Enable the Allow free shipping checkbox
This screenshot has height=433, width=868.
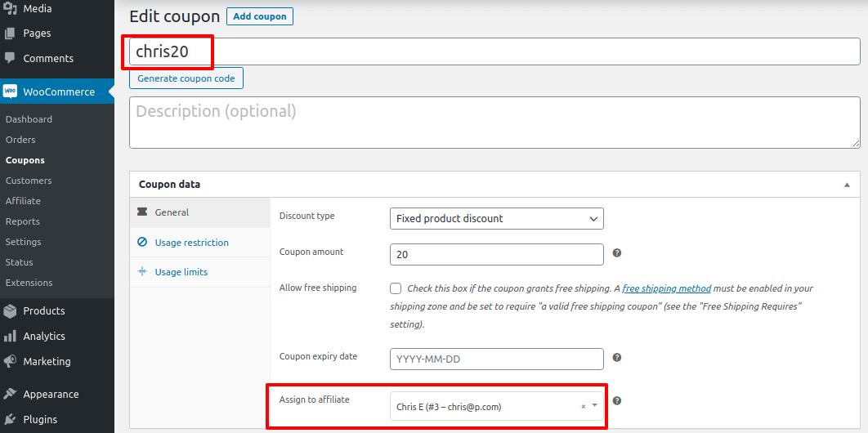click(396, 288)
